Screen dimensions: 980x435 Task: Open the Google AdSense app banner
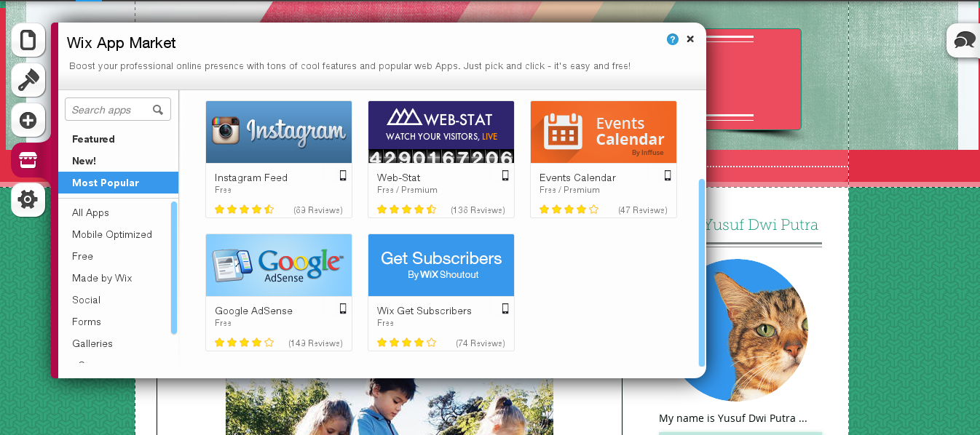pos(279,265)
